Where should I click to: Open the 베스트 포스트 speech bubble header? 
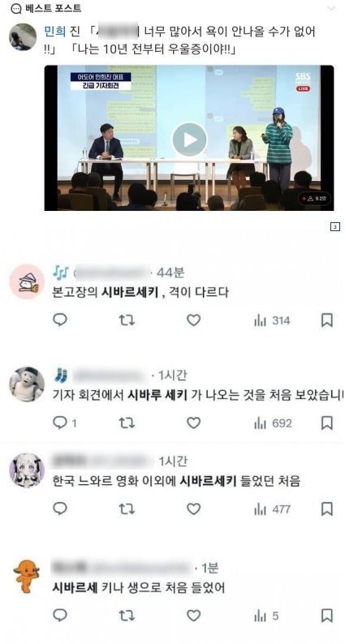coord(46,9)
